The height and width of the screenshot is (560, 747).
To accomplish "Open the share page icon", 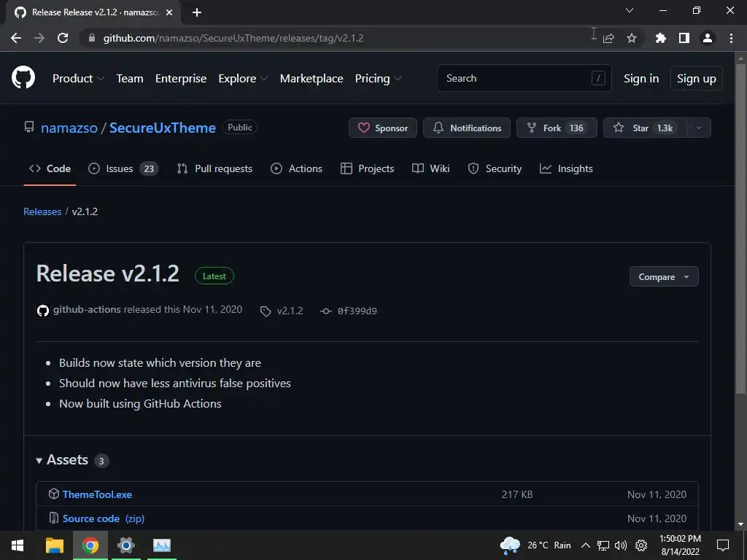I will tap(608, 38).
